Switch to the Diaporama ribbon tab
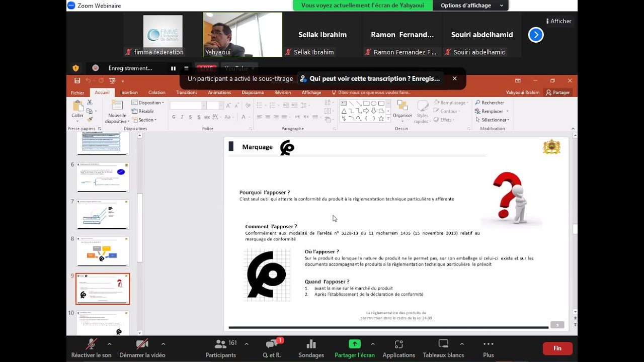This screenshot has width=644, height=362. point(253,93)
